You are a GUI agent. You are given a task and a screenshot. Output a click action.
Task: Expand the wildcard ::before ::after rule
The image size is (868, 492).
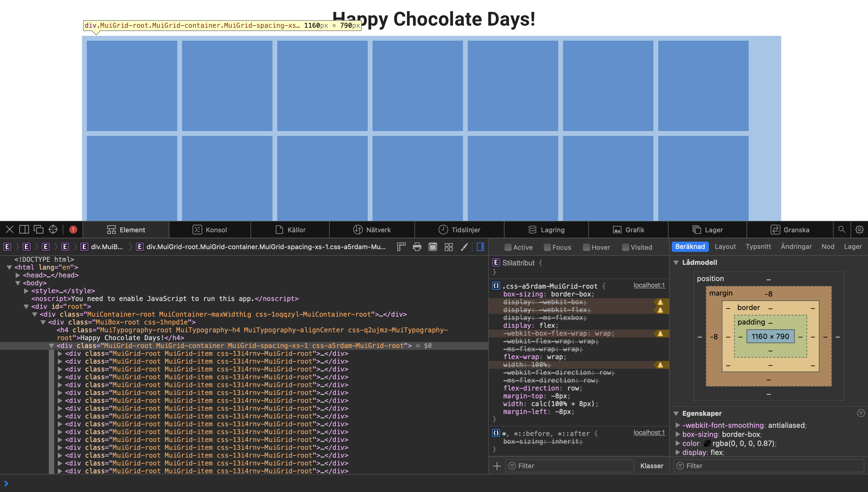[496, 433]
